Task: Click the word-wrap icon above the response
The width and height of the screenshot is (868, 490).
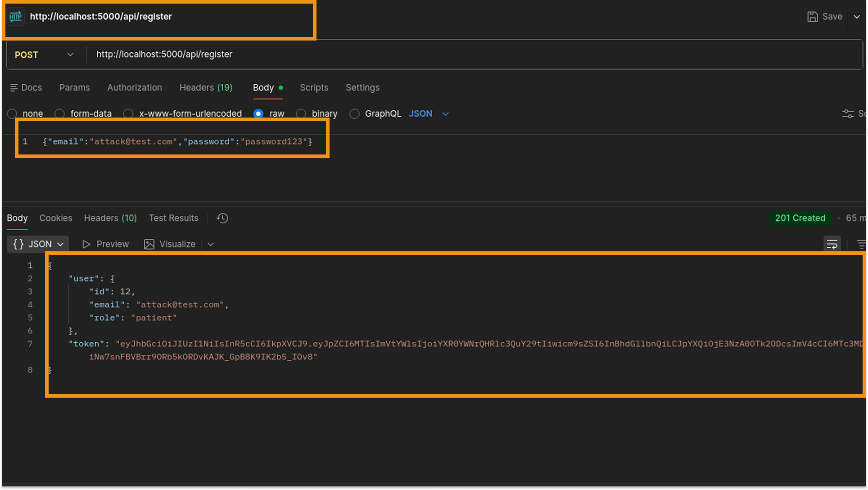Action: click(832, 244)
